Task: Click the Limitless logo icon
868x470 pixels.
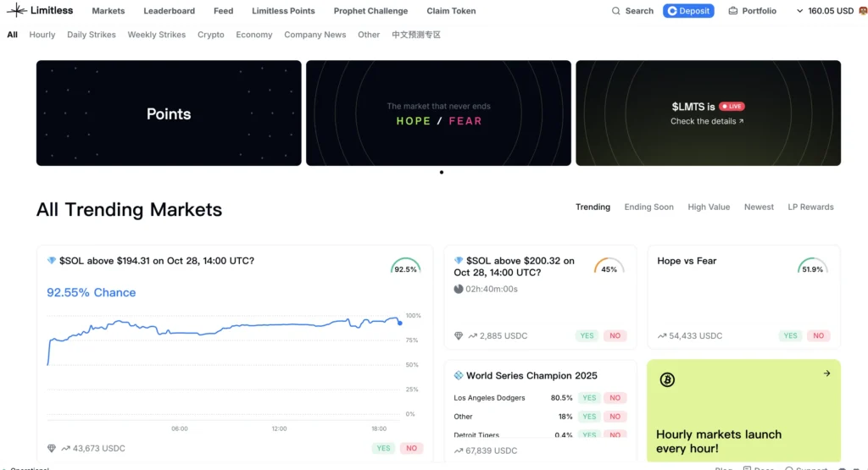Action: pos(16,11)
